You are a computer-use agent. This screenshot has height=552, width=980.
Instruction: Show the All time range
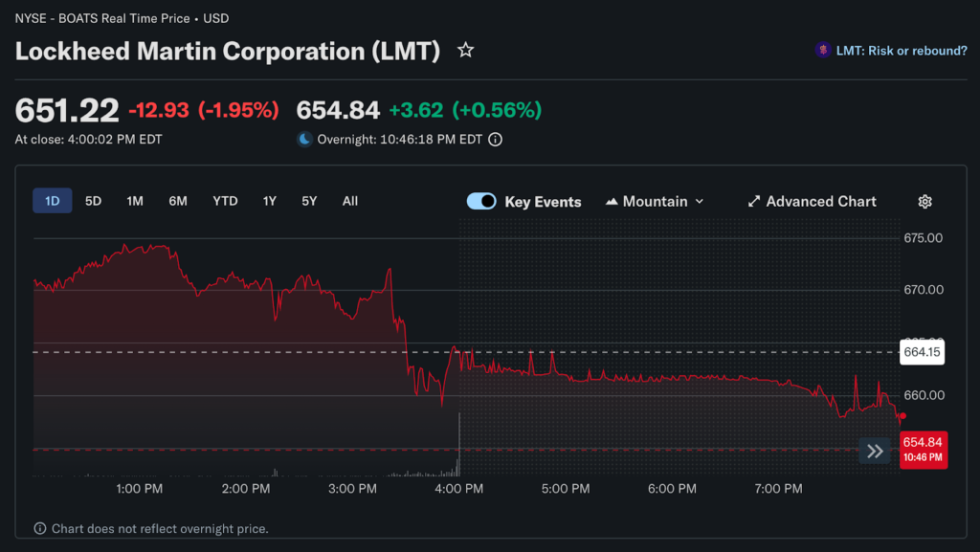click(350, 201)
